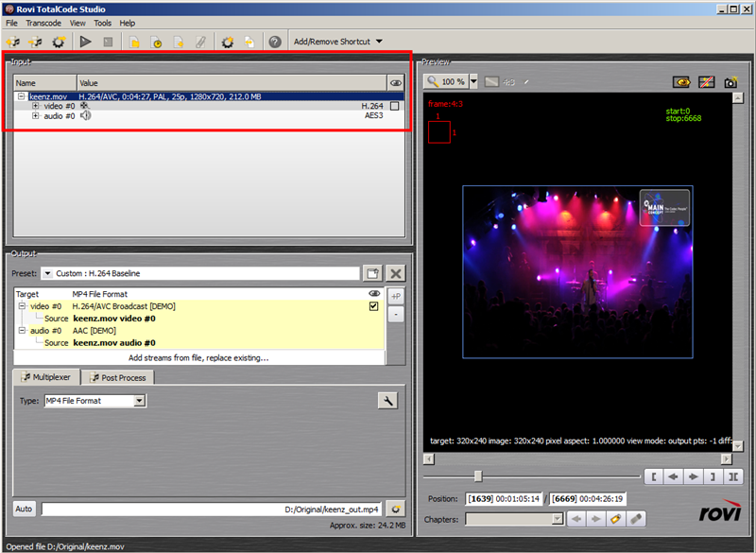Click the speaker icon on audio #0 row
The height and width of the screenshot is (553, 756).
point(85,115)
